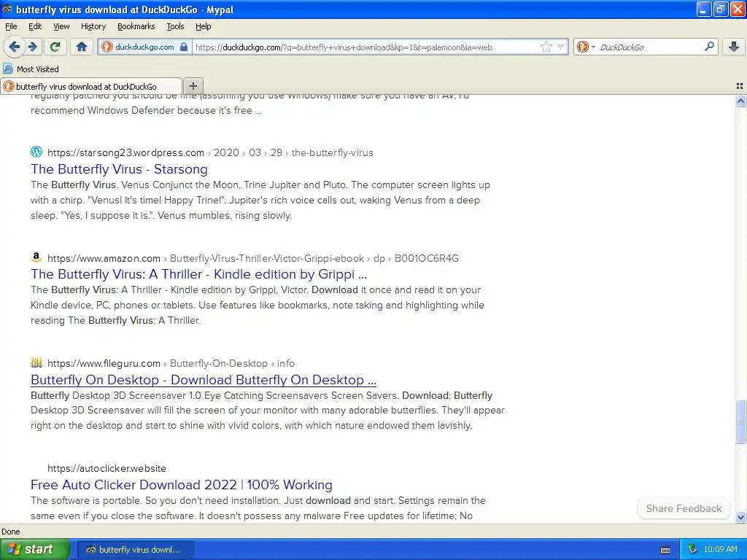Click in the URL address field
This screenshot has height=560, width=747.
point(365,47)
